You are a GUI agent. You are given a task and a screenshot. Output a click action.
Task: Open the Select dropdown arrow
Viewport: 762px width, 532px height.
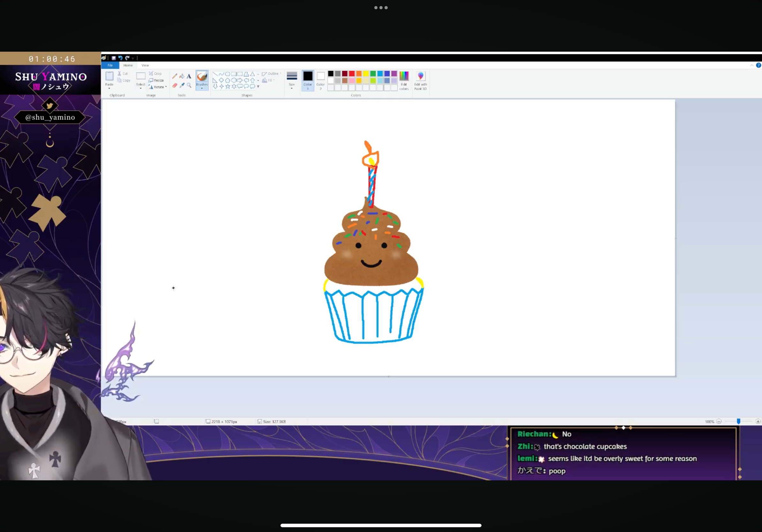coord(141,88)
